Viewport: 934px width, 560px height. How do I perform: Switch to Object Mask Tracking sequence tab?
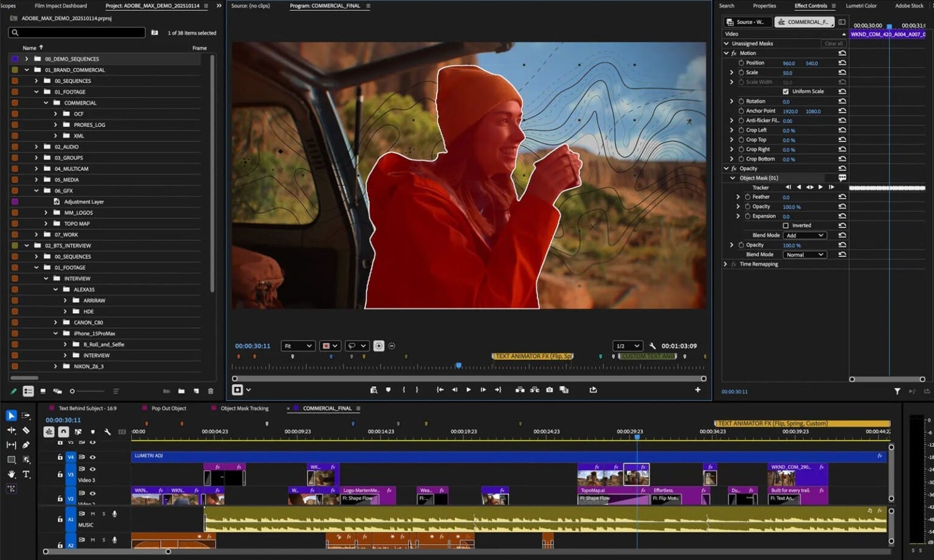tap(244, 409)
